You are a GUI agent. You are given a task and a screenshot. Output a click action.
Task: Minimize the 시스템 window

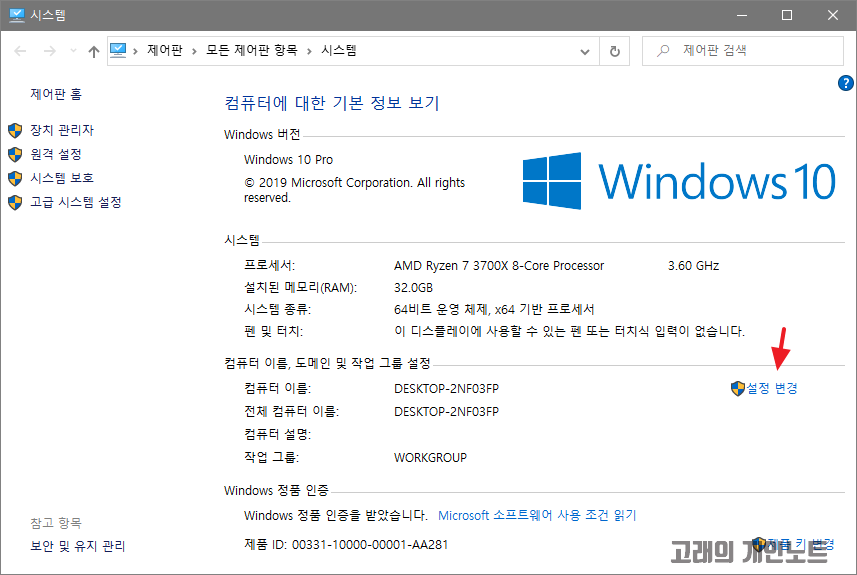click(742, 15)
